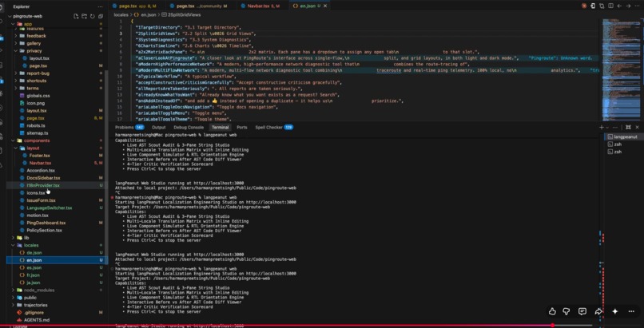Screen dimensions: 644x328
Task: Maximize the terminal panel size
Action: (628, 128)
